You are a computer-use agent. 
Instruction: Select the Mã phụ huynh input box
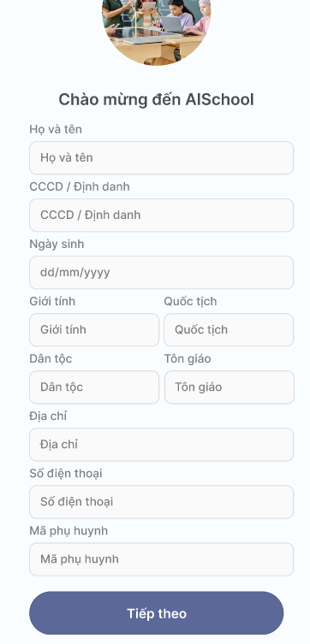click(161, 559)
